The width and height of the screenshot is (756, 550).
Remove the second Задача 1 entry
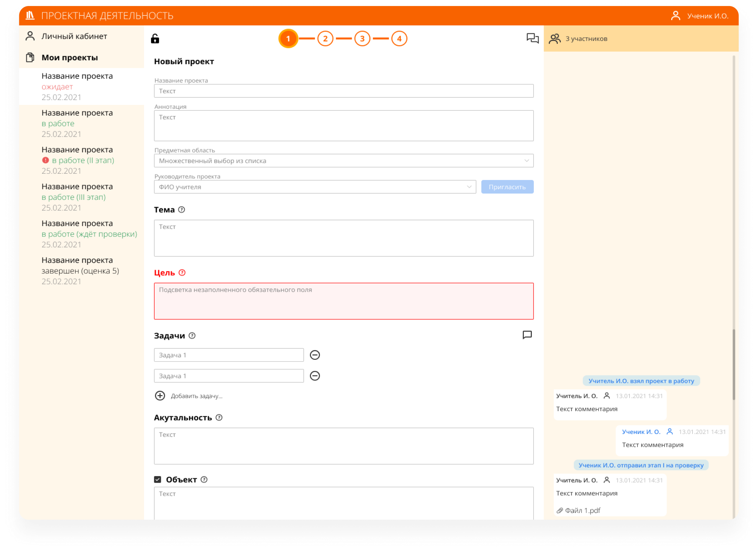click(x=315, y=376)
